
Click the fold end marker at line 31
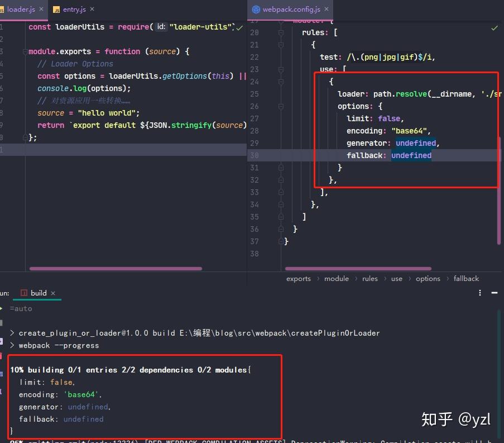pos(281,168)
